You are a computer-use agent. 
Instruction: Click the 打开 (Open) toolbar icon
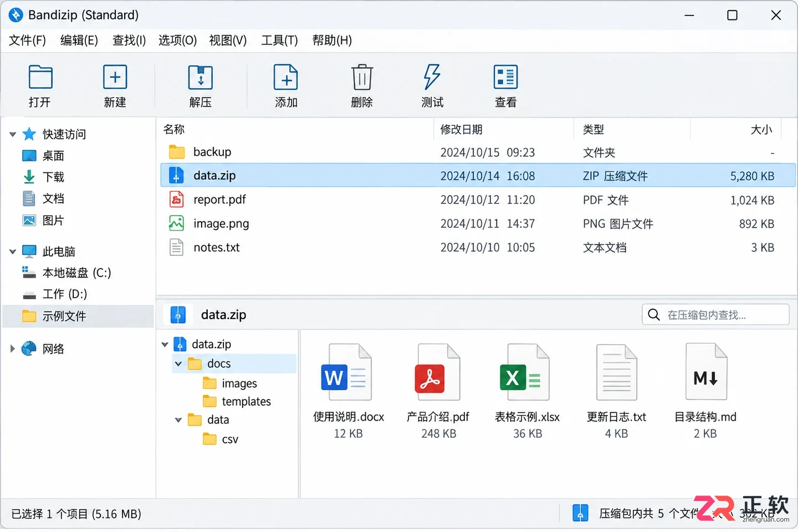pos(40,77)
